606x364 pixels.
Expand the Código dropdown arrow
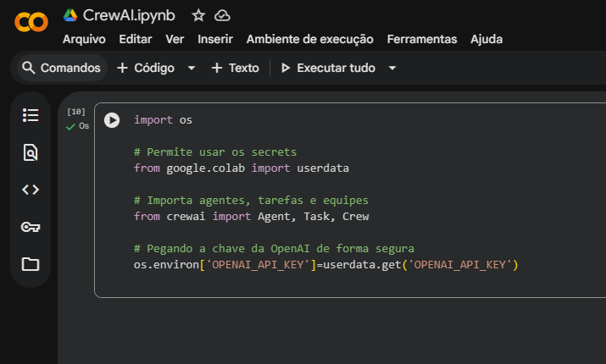pyautogui.click(x=192, y=68)
